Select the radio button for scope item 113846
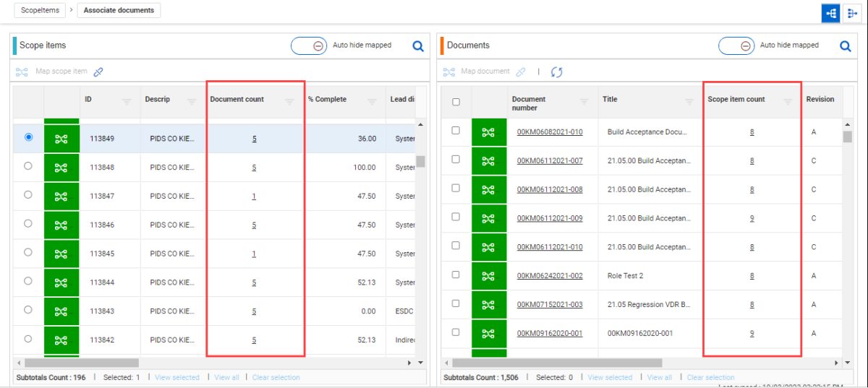The image size is (868, 388). pyautogui.click(x=28, y=223)
